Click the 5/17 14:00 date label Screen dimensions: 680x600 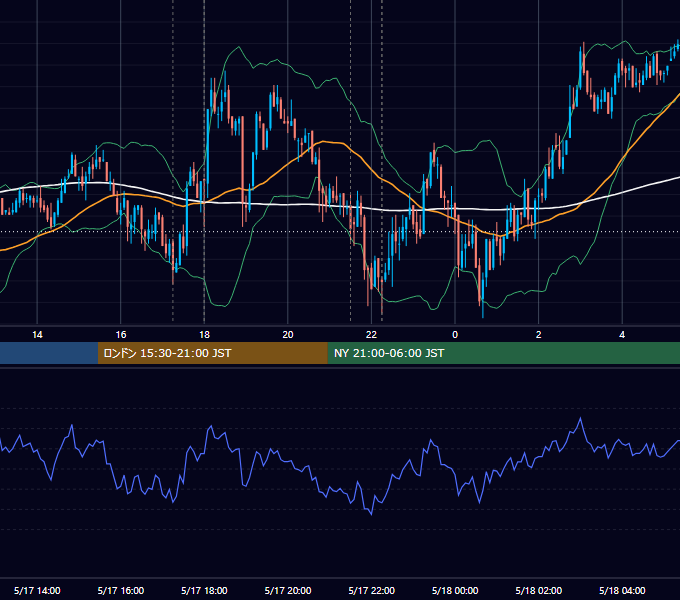coord(37,590)
